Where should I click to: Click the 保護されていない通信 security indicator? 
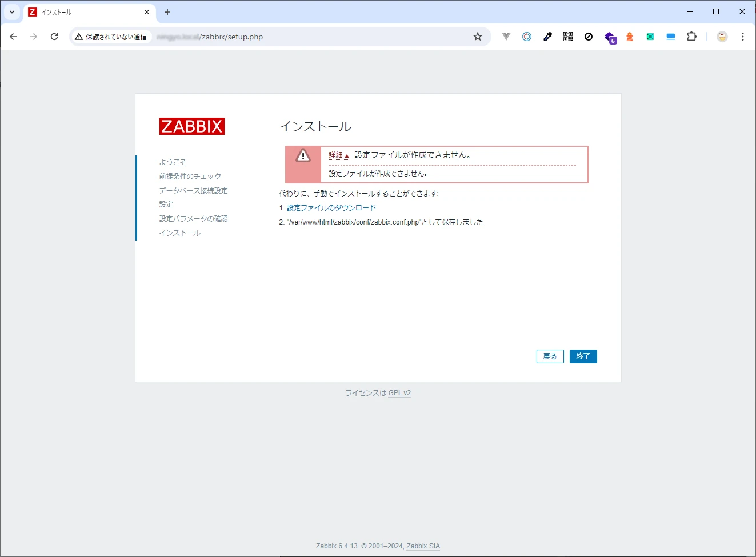click(111, 37)
